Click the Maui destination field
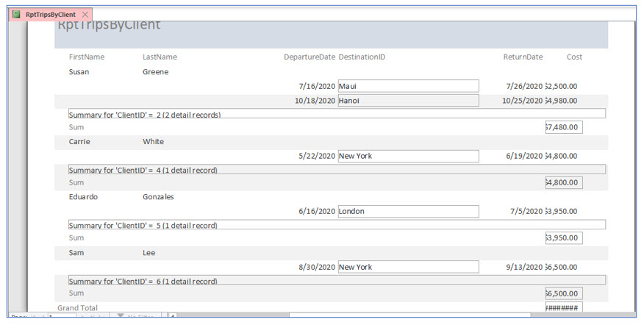 408,86
